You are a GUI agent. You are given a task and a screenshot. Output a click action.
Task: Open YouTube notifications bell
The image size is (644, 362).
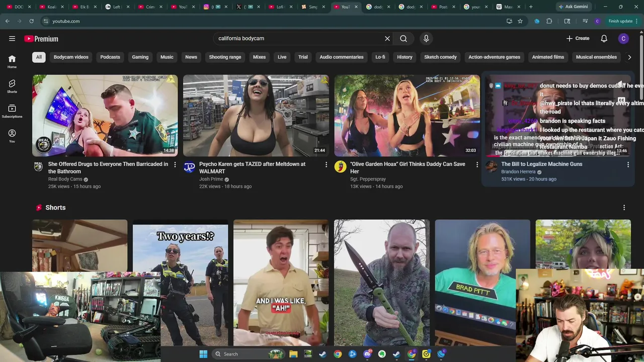tap(604, 39)
